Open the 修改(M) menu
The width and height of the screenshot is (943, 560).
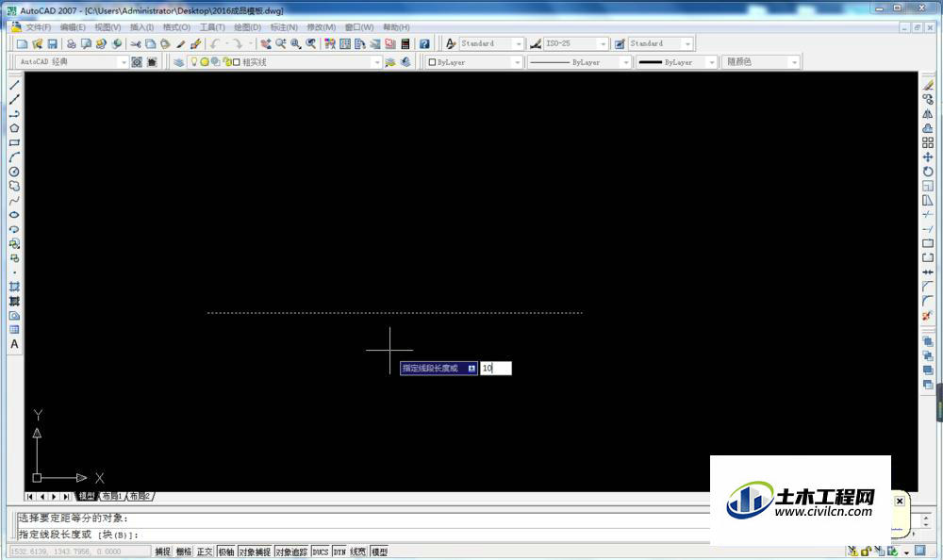322,27
